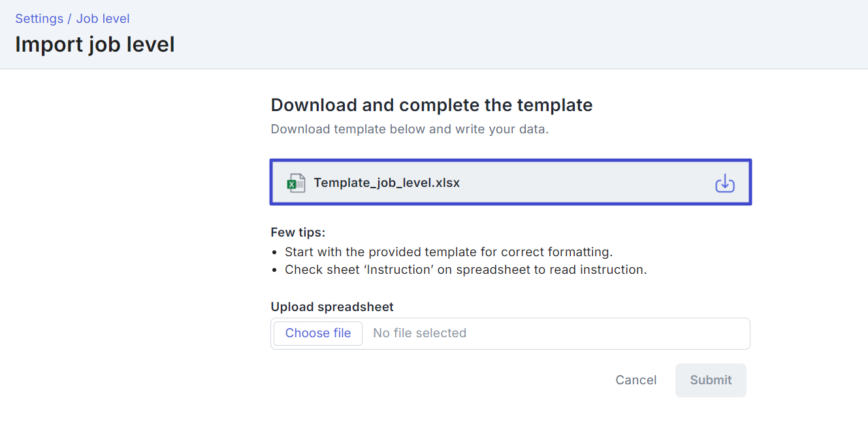Click the disabled Submit button
The width and height of the screenshot is (868, 432).
[x=711, y=380]
